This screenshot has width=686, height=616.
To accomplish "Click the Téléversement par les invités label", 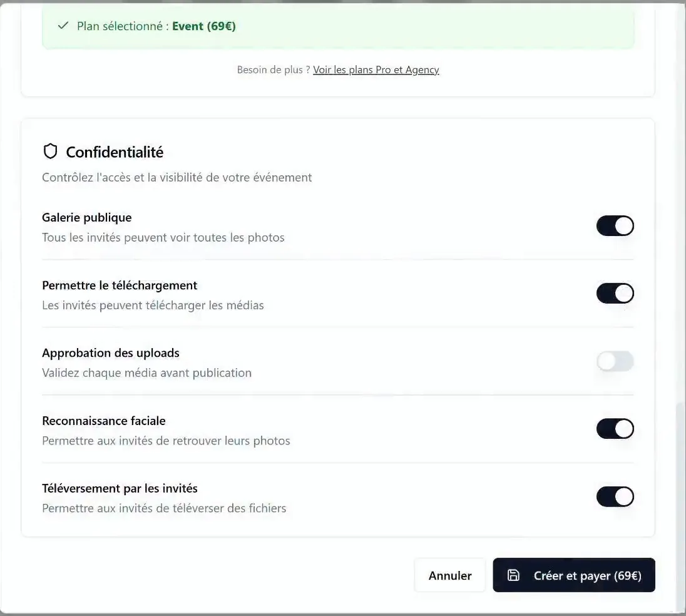I will point(120,488).
